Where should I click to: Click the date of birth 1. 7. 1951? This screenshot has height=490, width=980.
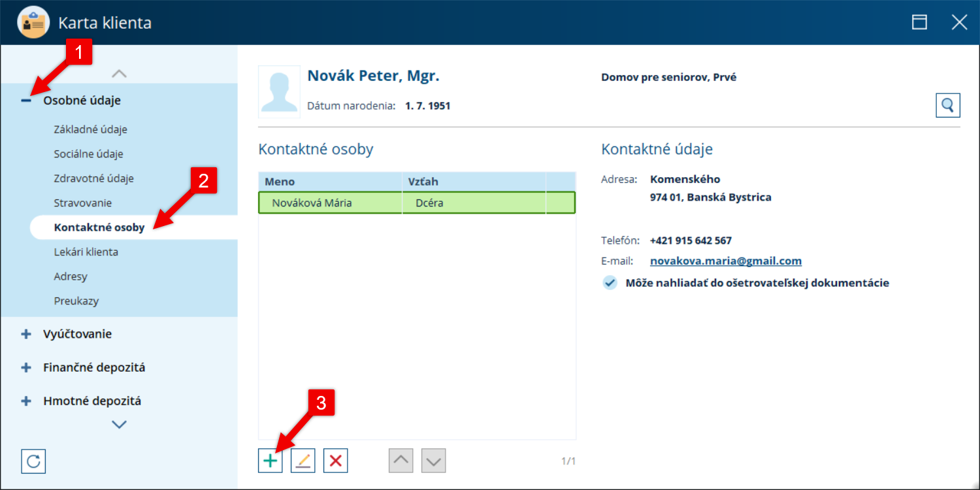pyautogui.click(x=428, y=105)
